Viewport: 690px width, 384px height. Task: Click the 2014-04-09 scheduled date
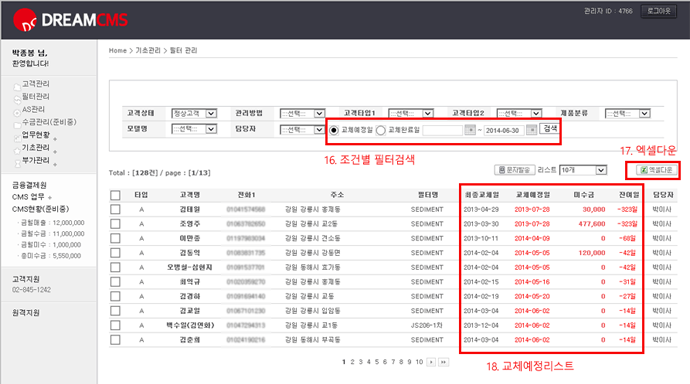[x=532, y=238]
